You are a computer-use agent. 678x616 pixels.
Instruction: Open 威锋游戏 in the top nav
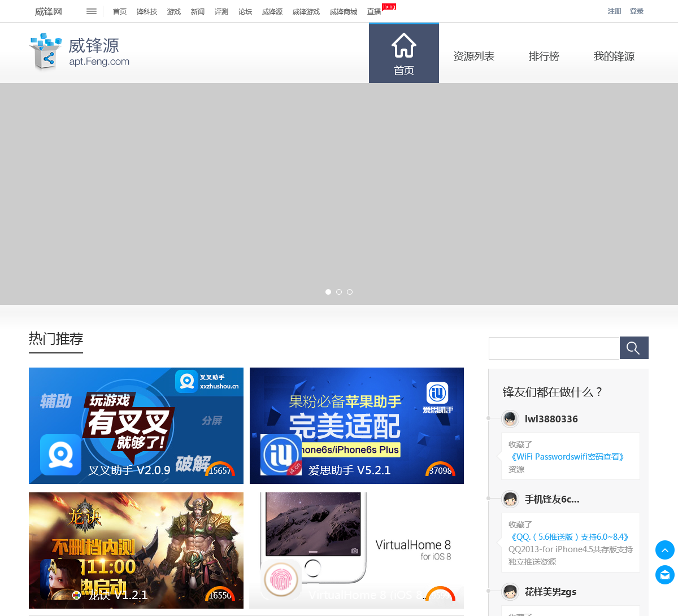pyautogui.click(x=306, y=11)
